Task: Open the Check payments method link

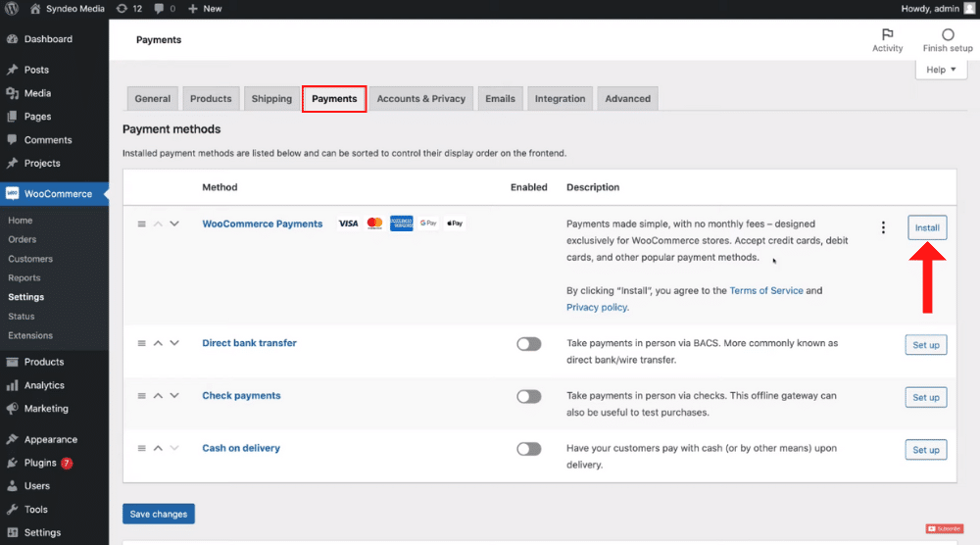Action: pyautogui.click(x=241, y=396)
